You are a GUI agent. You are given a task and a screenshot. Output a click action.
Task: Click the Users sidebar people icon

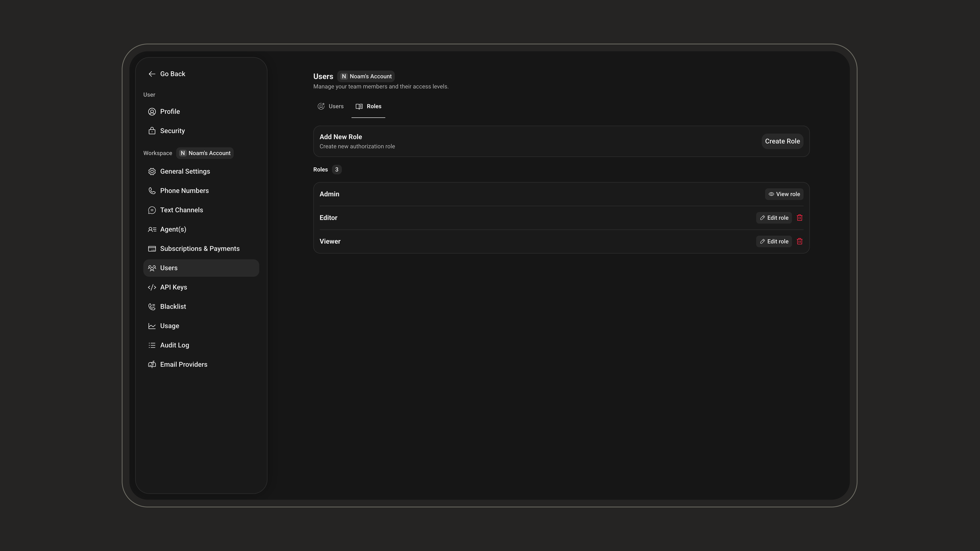tap(152, 268)
